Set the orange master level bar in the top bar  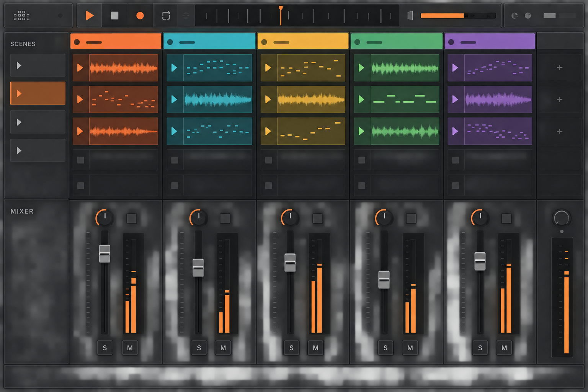458,16
